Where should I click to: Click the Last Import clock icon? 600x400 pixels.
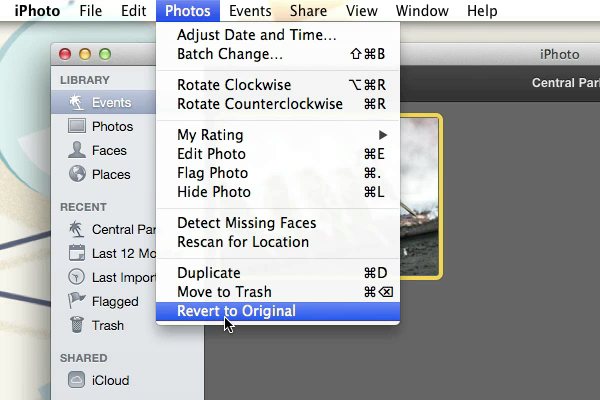pyautogui.click(x=77, y=277)
